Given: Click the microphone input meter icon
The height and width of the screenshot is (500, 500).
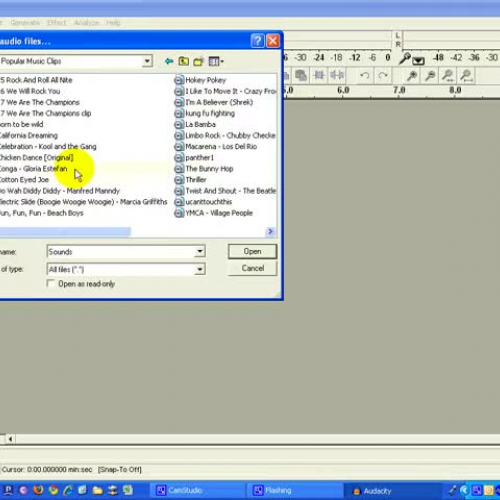Looking at the screenshot, I should pyautogui.click(x=405, y=58).
